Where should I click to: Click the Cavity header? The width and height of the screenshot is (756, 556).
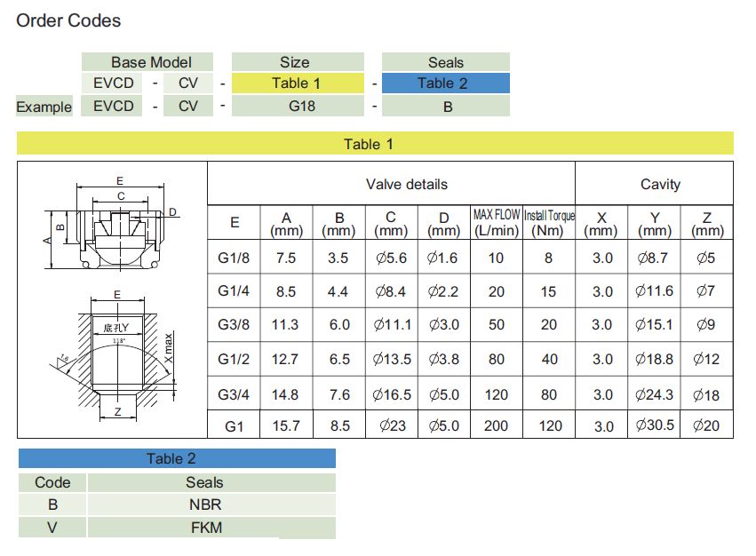[x=660, y=185]
